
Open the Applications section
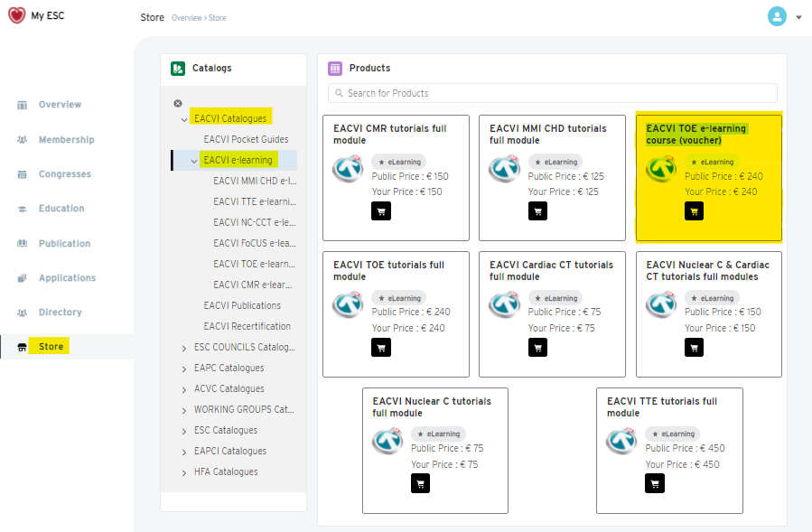coord(68,277)
